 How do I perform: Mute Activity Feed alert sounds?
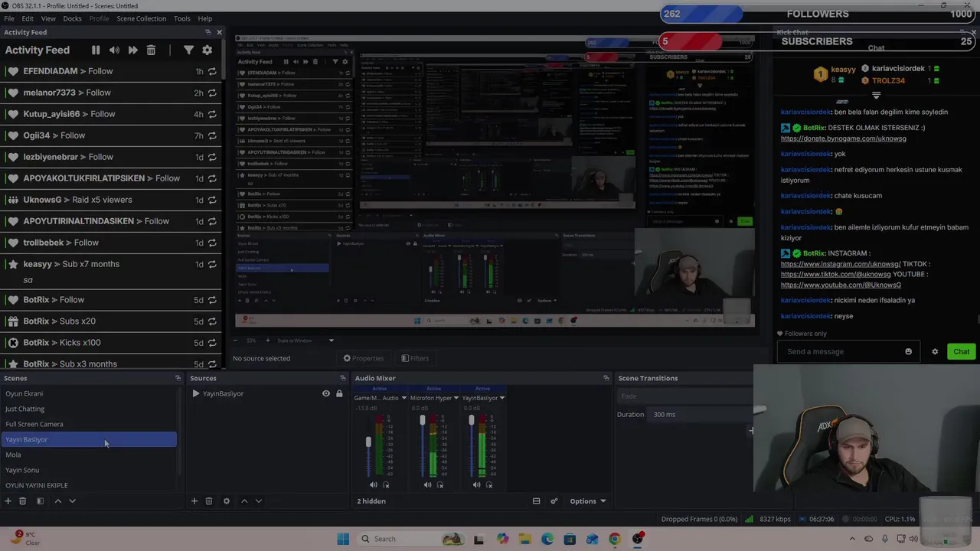pyautogui.click(x=114, y=50)
